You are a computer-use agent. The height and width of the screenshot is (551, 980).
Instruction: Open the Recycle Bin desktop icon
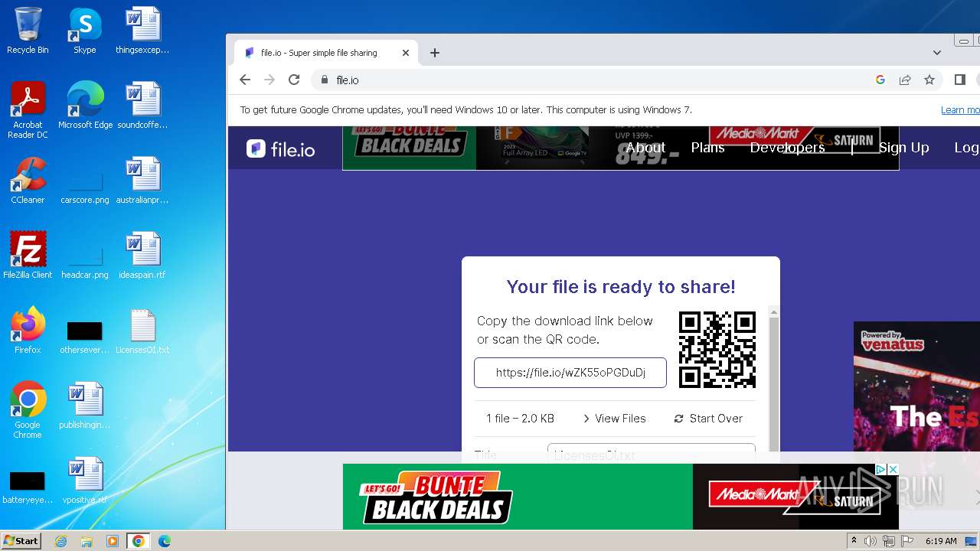pyautogui.click(x=28, y=31)
